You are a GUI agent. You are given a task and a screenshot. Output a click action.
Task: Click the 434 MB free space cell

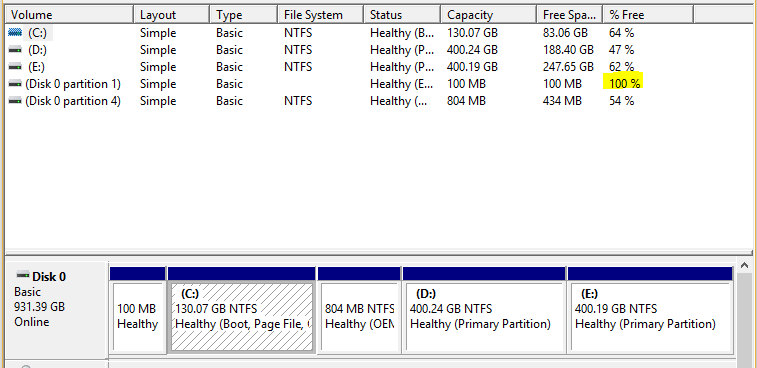coord(562,101)
